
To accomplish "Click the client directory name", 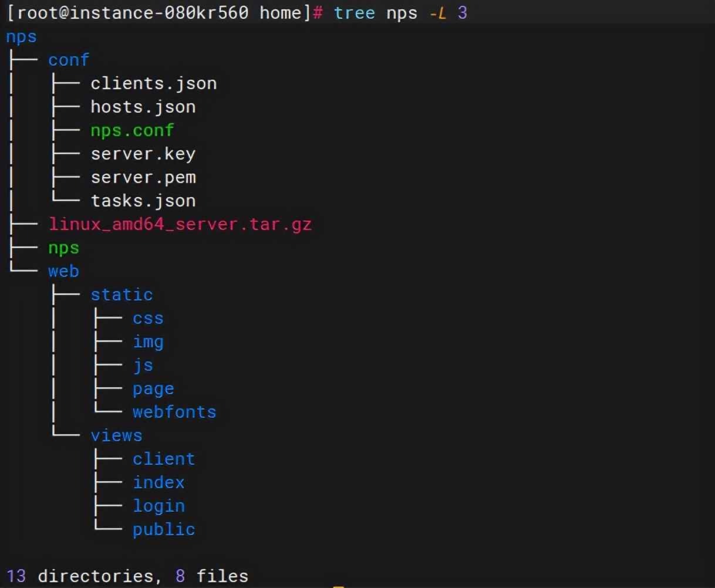I will click(x=164, y=459).
